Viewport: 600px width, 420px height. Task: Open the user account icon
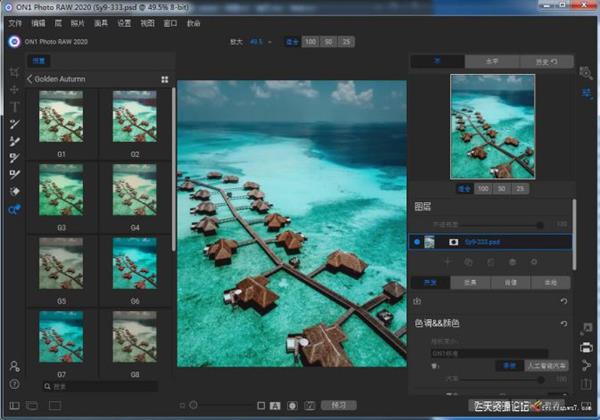(14, 366)
